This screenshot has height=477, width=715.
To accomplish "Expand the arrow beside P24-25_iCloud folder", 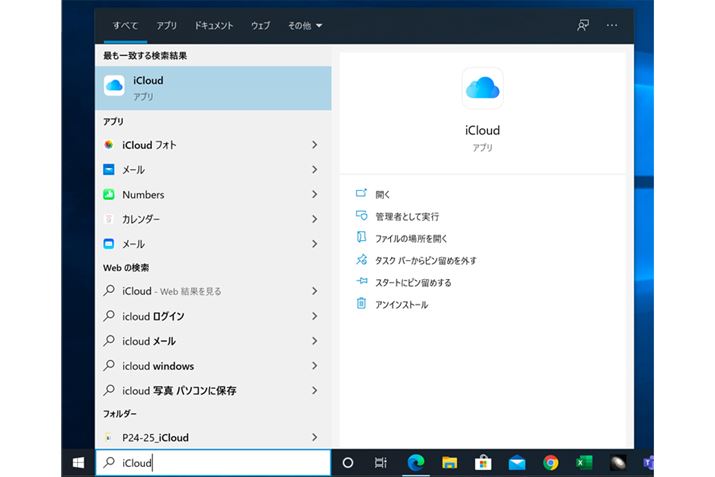I will click(314, 438).
